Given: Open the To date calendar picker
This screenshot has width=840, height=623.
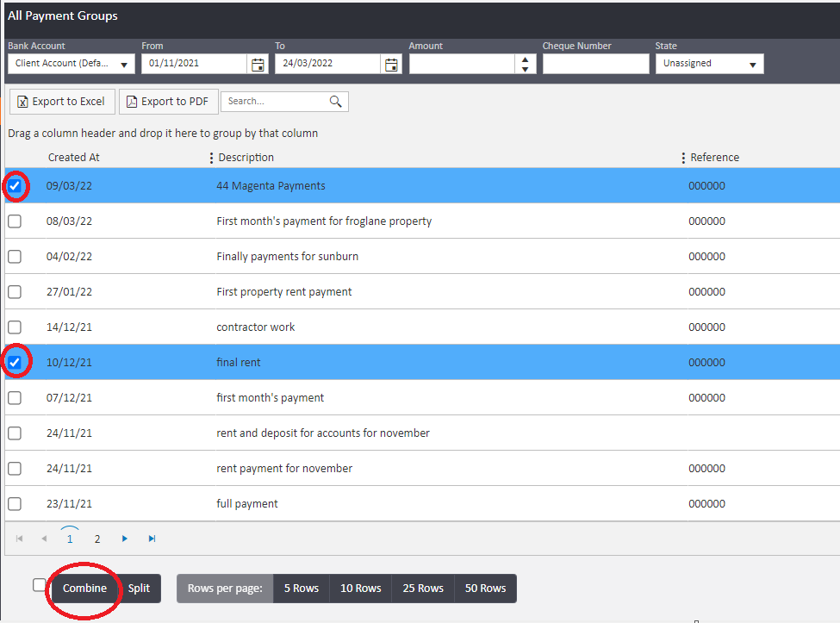Looking at the screenshot, I should (392, 65).
